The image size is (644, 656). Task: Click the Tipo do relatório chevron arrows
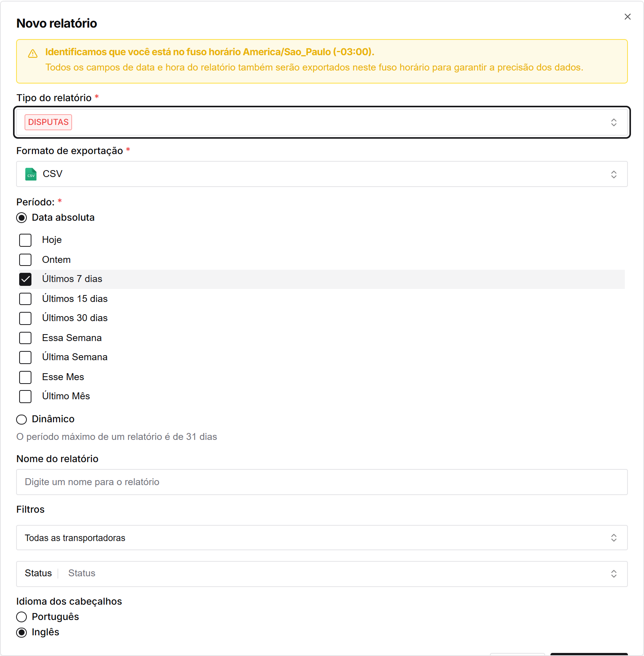coord(614,122)
